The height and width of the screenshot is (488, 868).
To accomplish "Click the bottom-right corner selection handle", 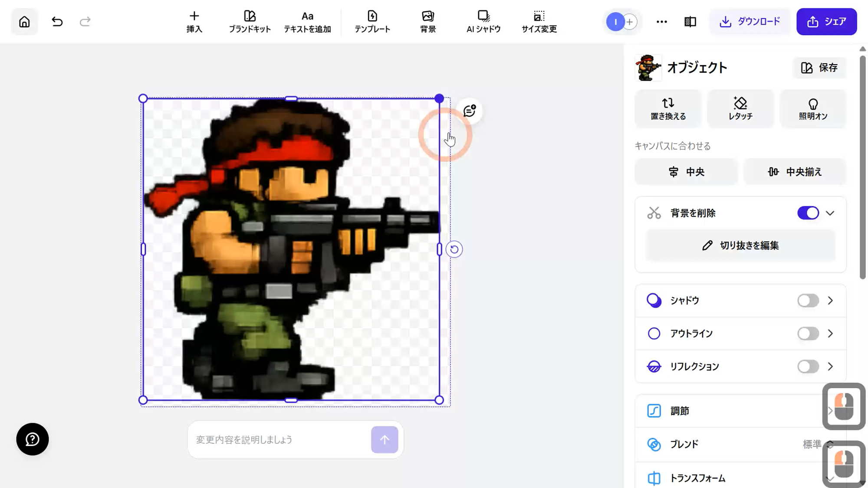I will [439, 400].
